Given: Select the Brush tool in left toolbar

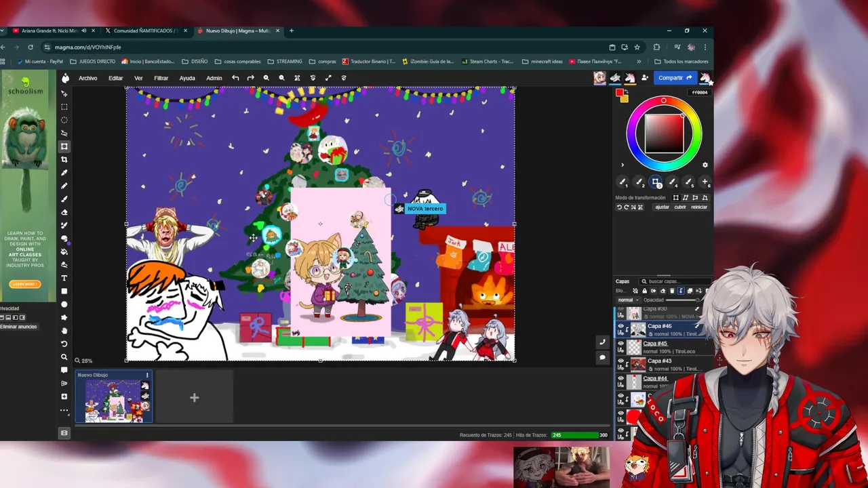Looking at the screenshot, I should [64, 199].
